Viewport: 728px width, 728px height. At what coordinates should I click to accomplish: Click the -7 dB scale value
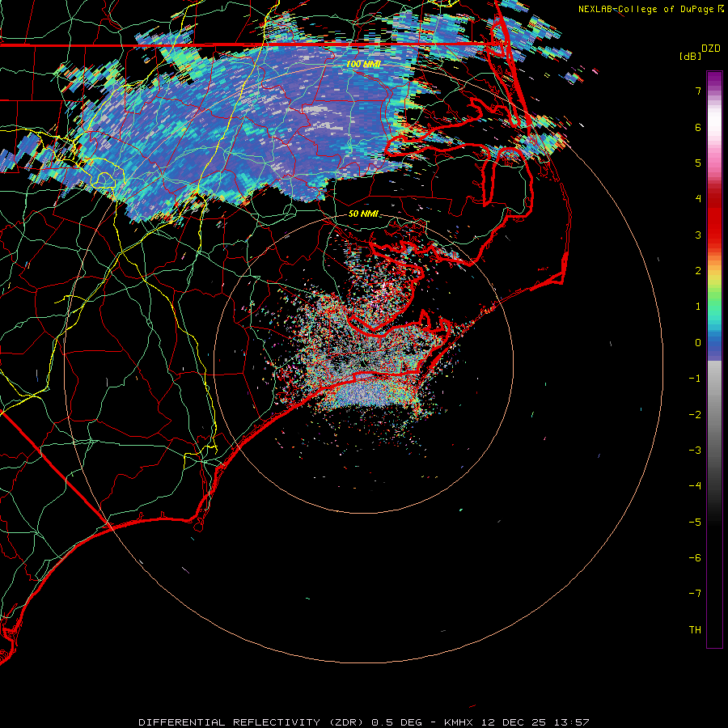(x=695, y=594)
